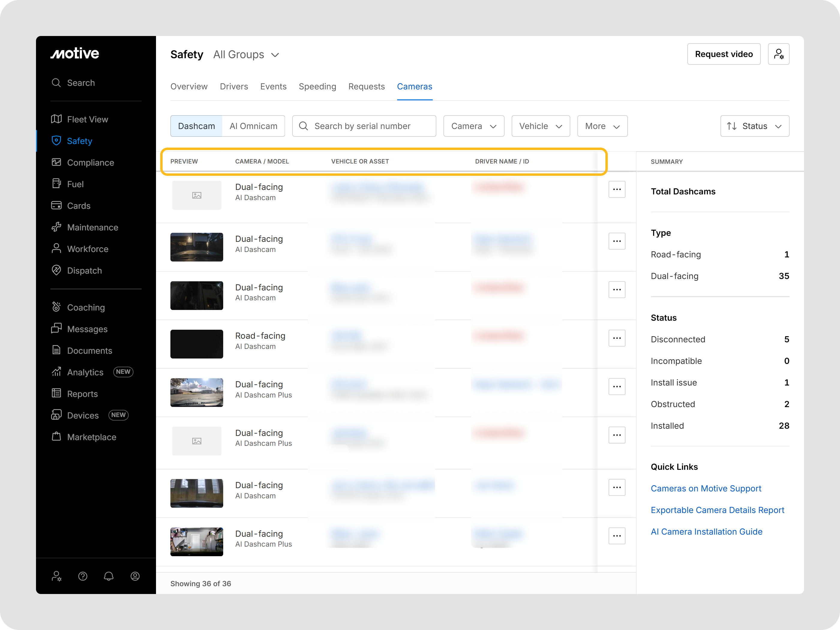
Task: Click the Search by serial number field
Action: pyautogui.click(x=364, y=126)
